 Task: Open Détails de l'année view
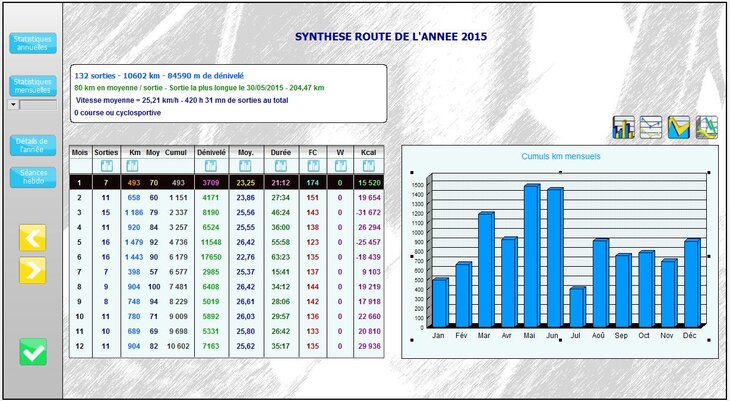[x=33, y=146]
